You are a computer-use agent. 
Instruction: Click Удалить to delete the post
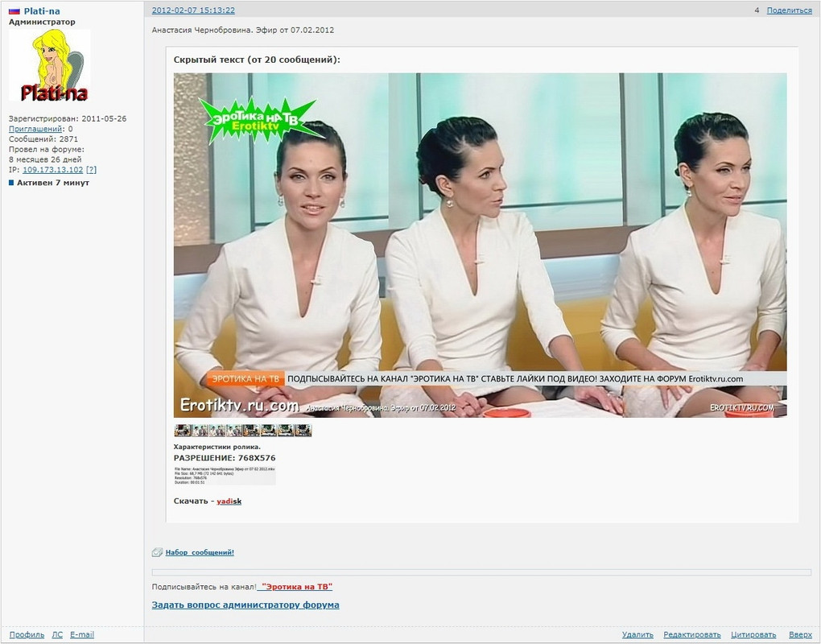(x=637, y=634)
